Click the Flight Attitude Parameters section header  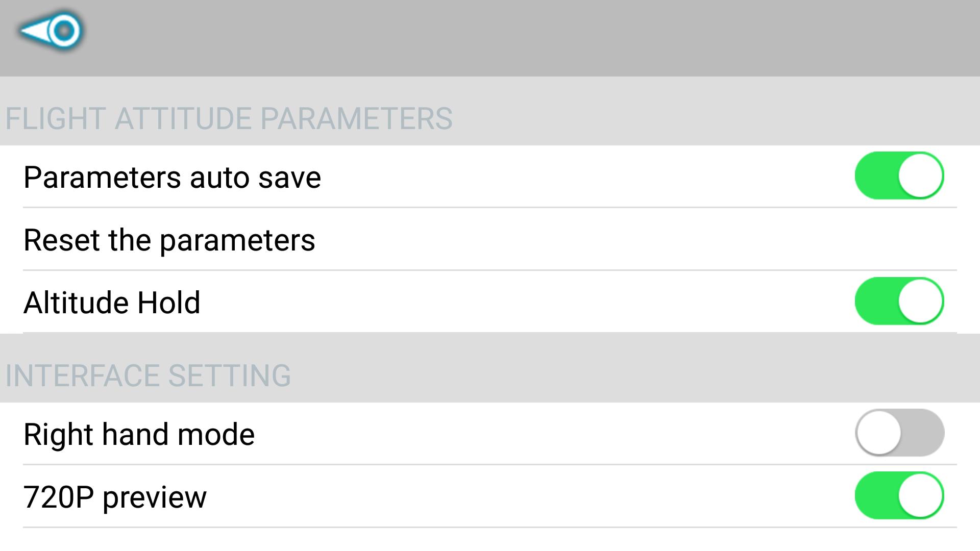pos(229,118)
